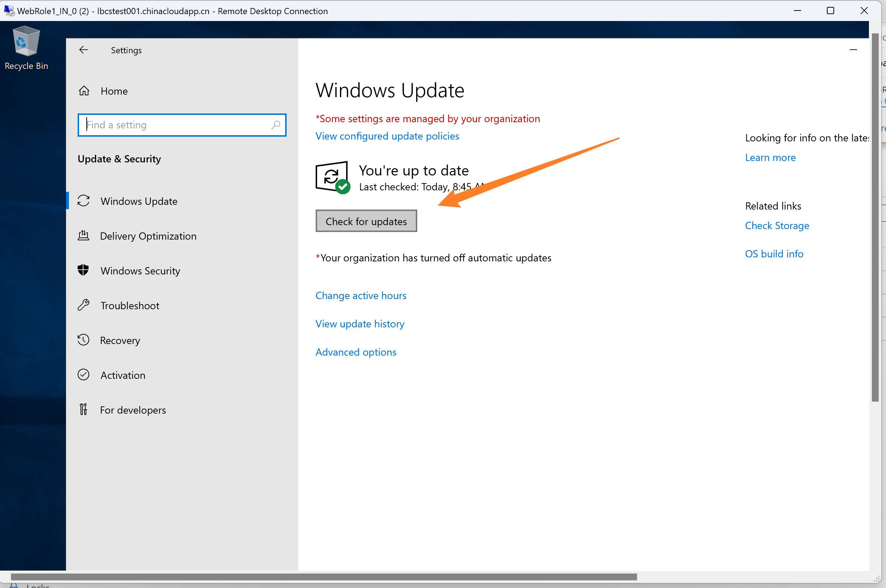The width and height of the screenshot is (886, 588).
Task: Click the Find a setting search box
Action: [176, 125]
